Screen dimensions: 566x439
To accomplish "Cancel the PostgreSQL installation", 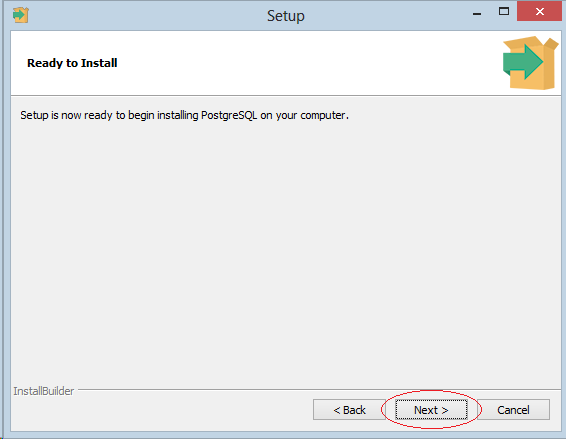I will coord(513,410).
